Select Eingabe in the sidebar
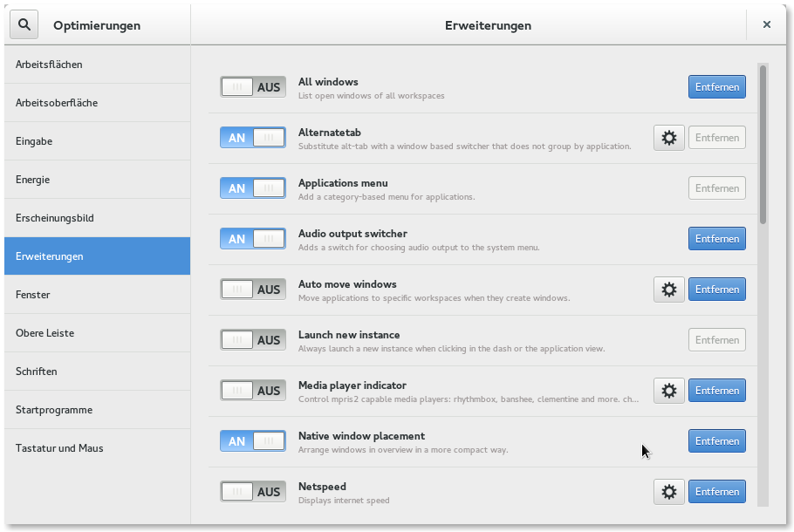794x532 pixels. (x=97, y=141)
